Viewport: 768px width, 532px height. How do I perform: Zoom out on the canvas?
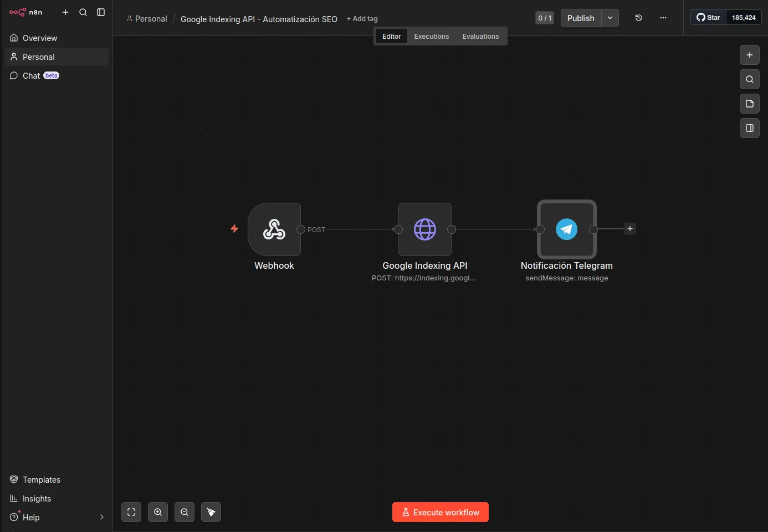[185, 512]
